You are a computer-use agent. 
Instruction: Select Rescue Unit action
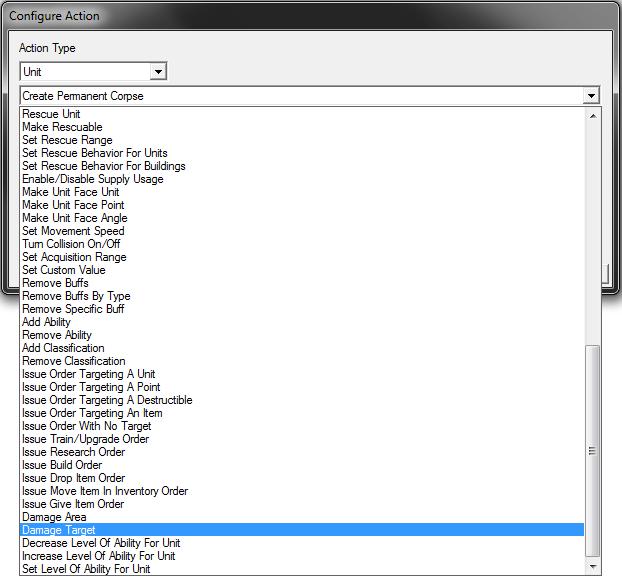302,114
